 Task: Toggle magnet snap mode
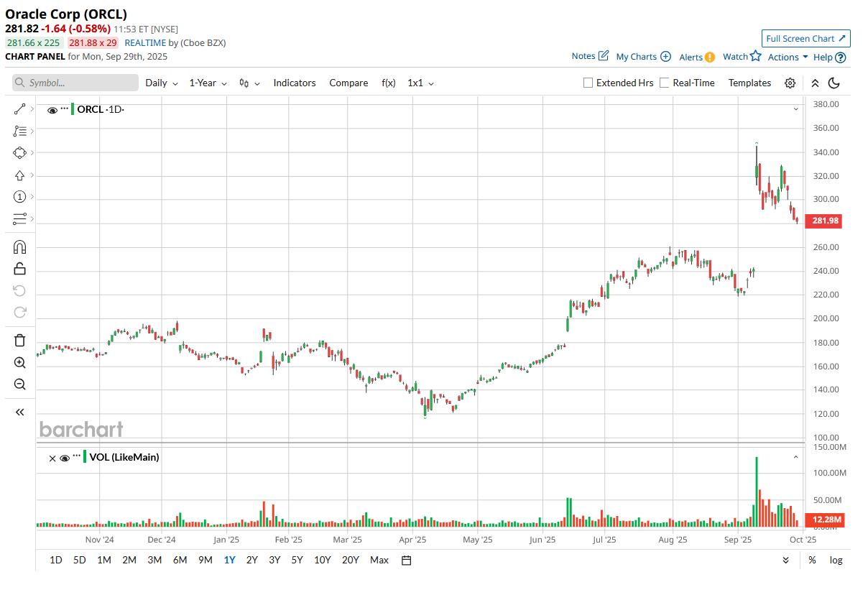pos(19,247)
